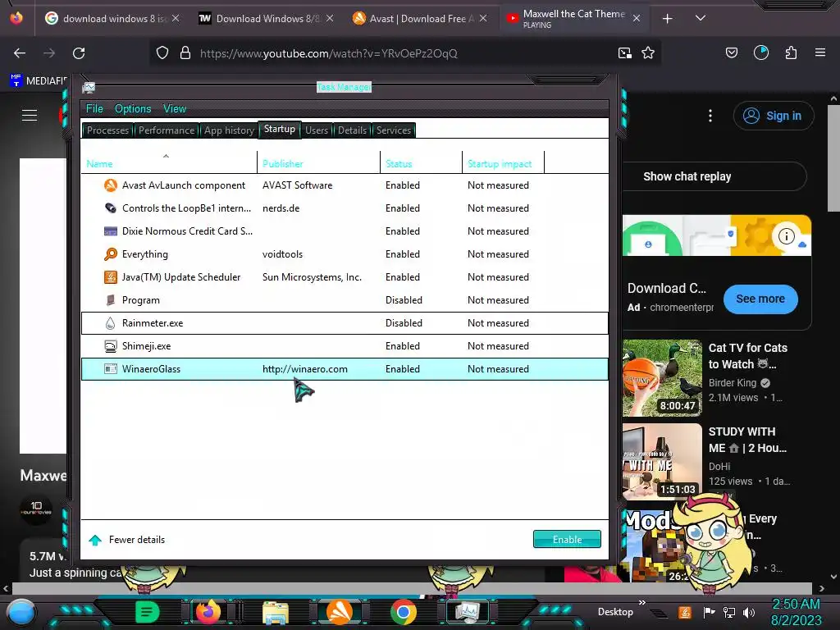This screenshot has height=630, width=840.
Task: Open Task Manager File menu
Action: pyautogui.click(x=94, y=109)
